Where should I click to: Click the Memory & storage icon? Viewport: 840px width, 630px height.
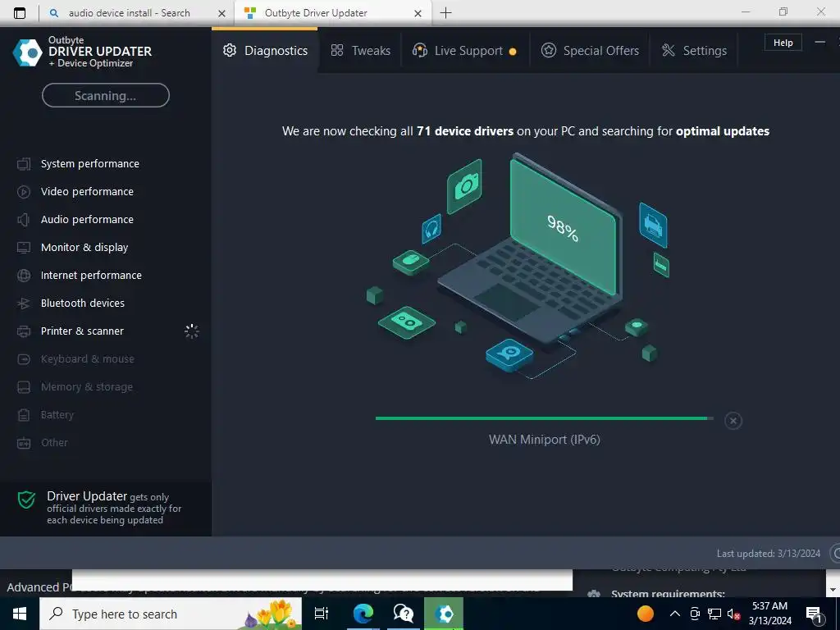24,387
